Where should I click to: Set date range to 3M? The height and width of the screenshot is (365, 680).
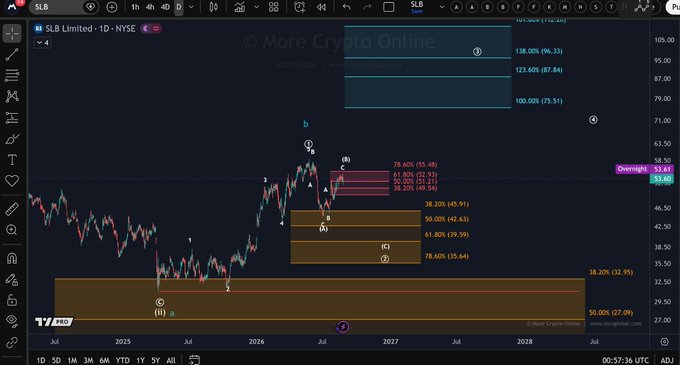(88, 360)
